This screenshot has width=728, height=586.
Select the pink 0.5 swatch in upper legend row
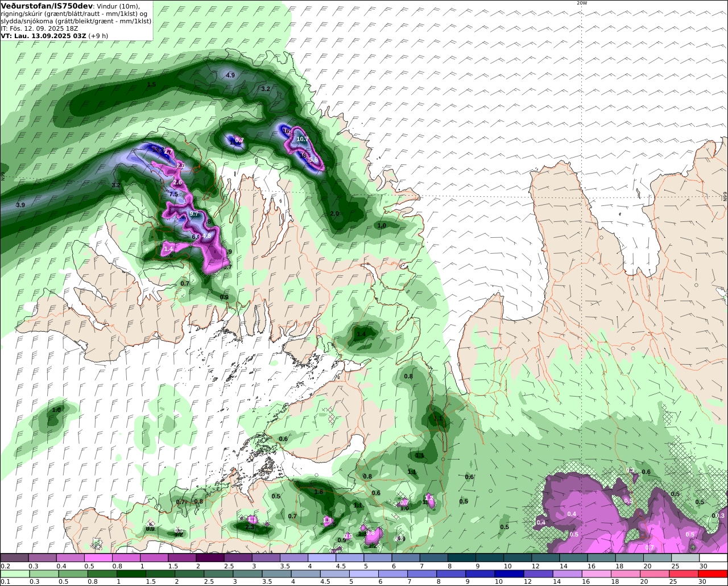[98, 558]
